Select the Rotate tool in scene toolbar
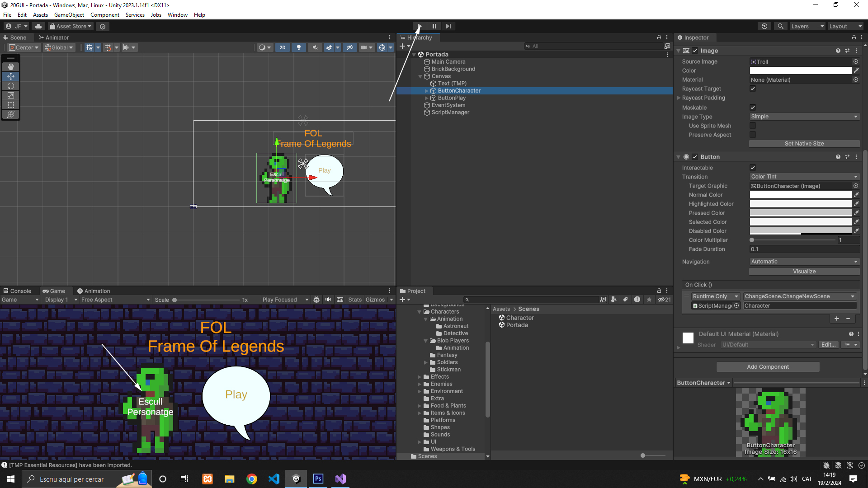This screenshot has width=868, height=488. point(11,86)
